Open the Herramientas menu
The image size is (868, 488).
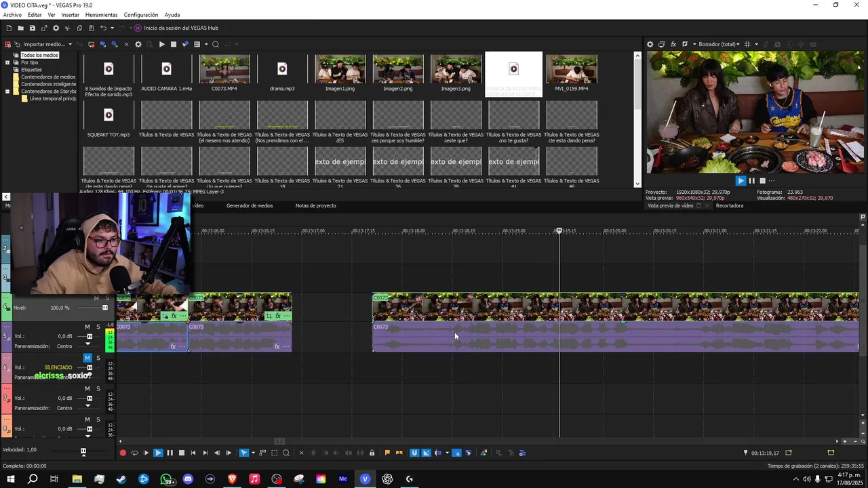point(101,14)
